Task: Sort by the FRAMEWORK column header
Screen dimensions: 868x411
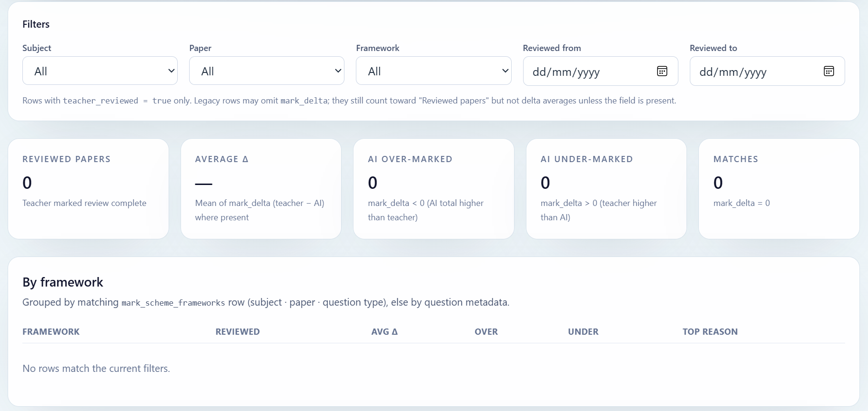Action: point(51,332)
